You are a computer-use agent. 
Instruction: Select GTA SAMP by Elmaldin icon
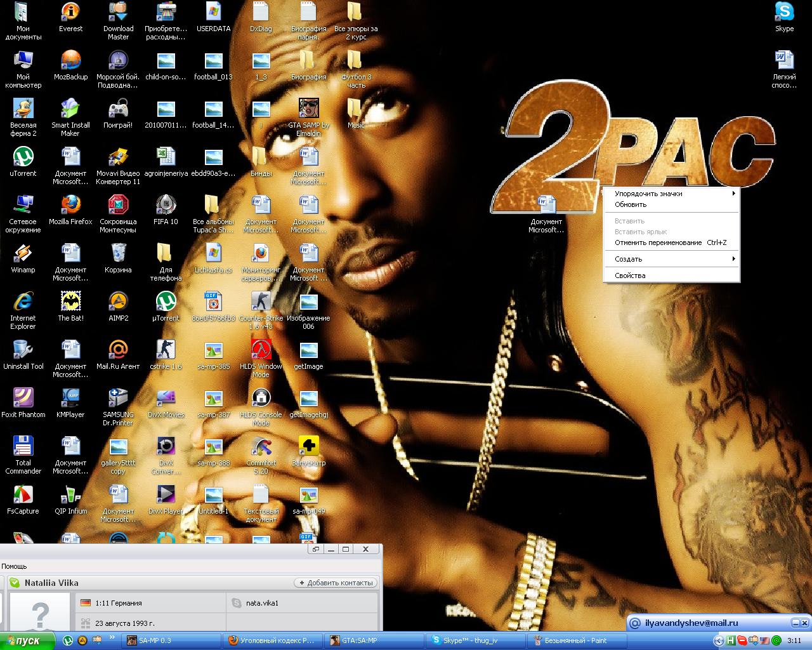[308, 117]
